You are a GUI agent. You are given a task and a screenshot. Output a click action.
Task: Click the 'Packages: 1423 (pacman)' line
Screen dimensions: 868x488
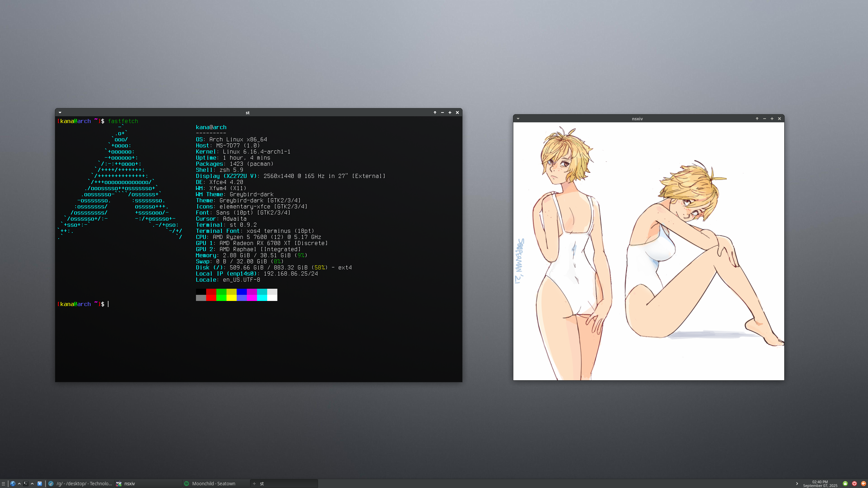point(235,164)
